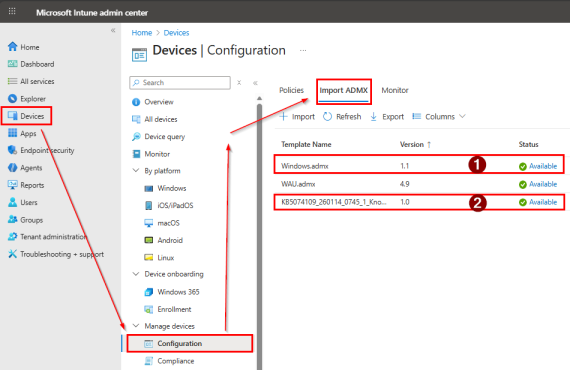The width and height of the screenshot is (570, 370).
Task: Go to Devices breadcrumb link
Action: (x=176, y=33)
